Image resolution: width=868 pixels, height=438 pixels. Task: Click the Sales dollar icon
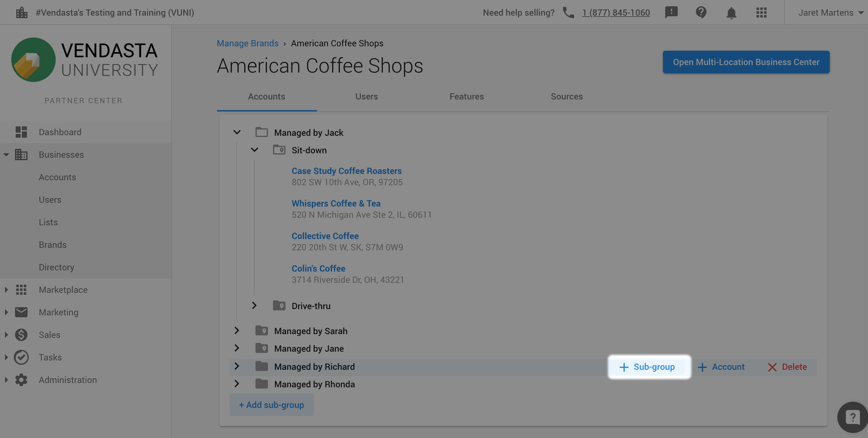(21, 335)
